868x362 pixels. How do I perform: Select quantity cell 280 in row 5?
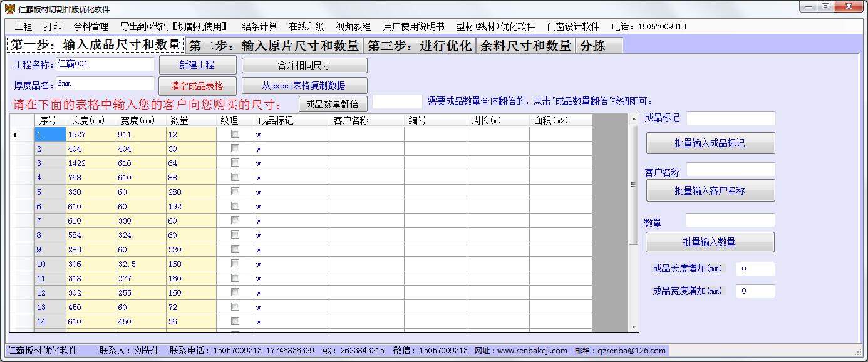pos(191,192)
